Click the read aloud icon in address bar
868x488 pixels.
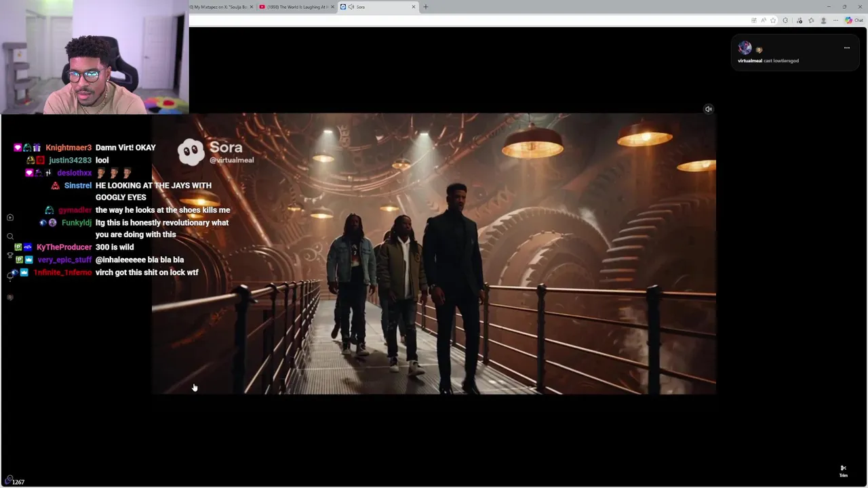point(763,20)
